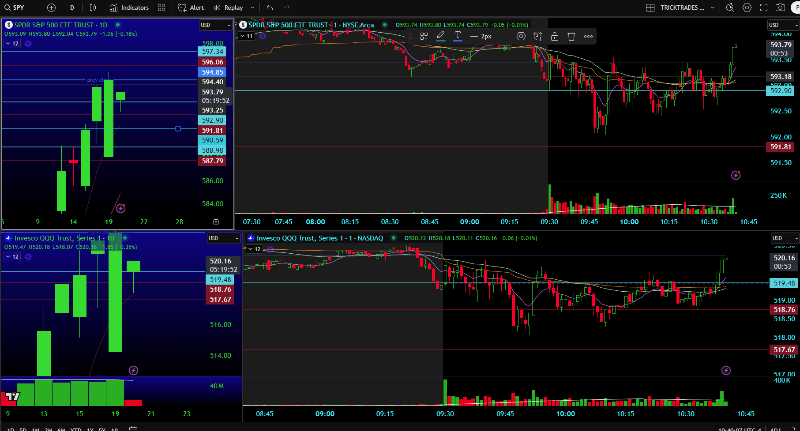Select the red 591.81 label on SPY daily scale
The image size is (800, 431).
point(212,131)
